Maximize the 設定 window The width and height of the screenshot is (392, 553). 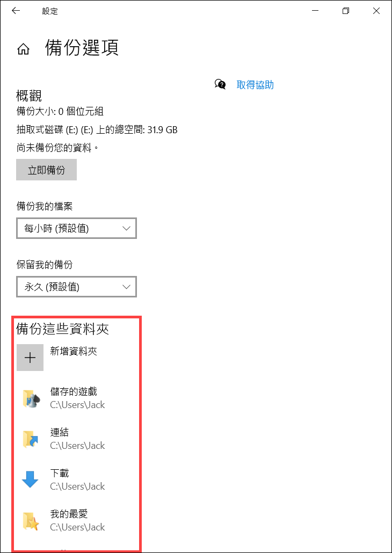346,11
